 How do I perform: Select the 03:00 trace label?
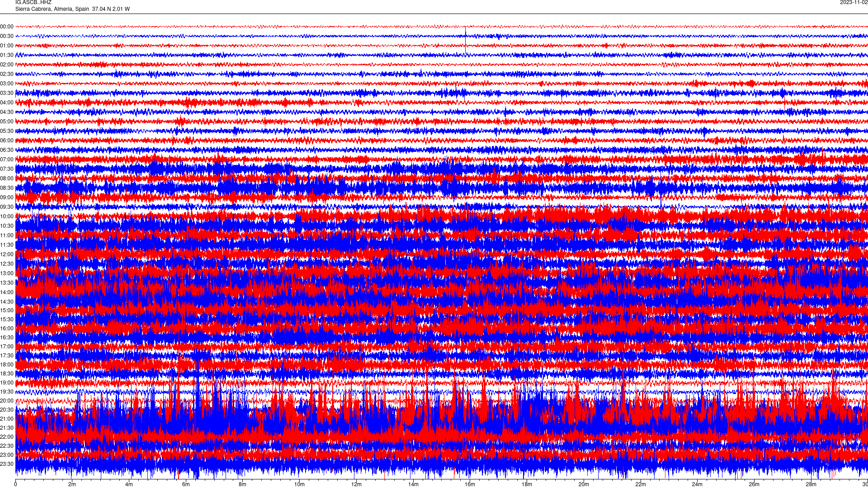click(7, 84)
